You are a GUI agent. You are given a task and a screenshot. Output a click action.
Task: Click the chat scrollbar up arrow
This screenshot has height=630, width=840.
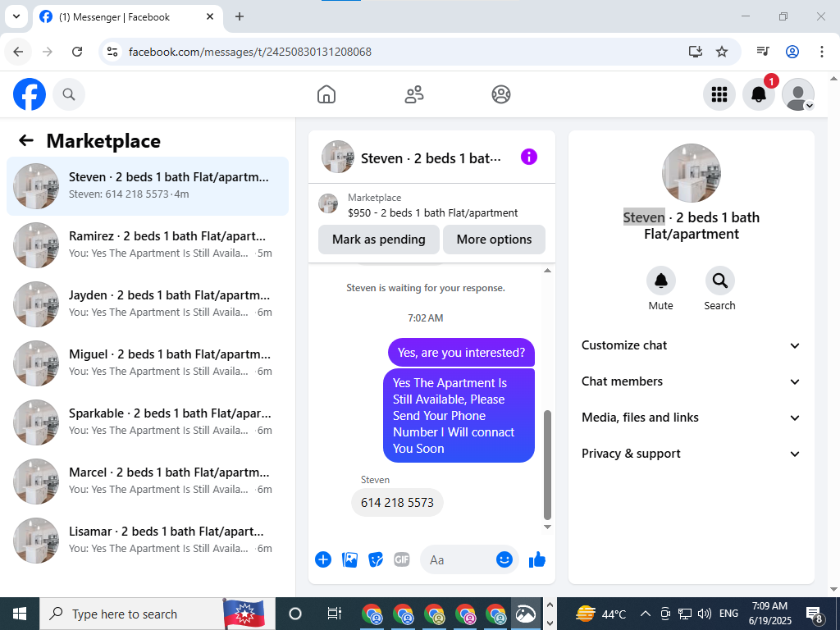tap(547, 271)
